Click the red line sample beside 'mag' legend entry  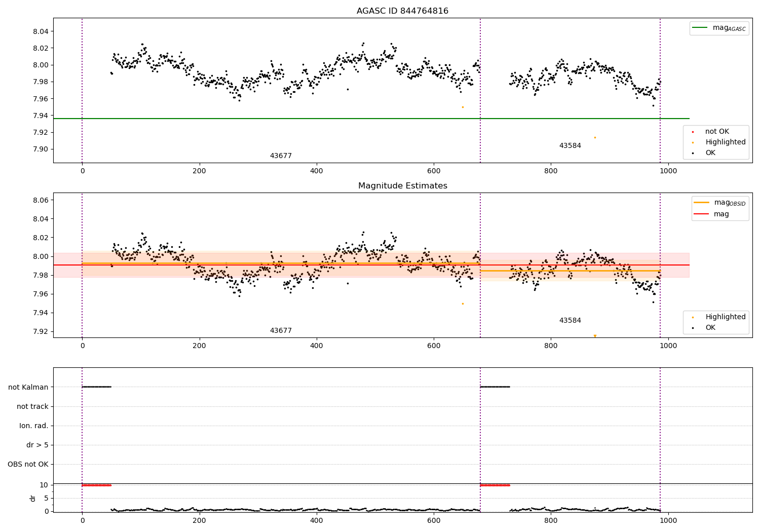pos(701,214)
